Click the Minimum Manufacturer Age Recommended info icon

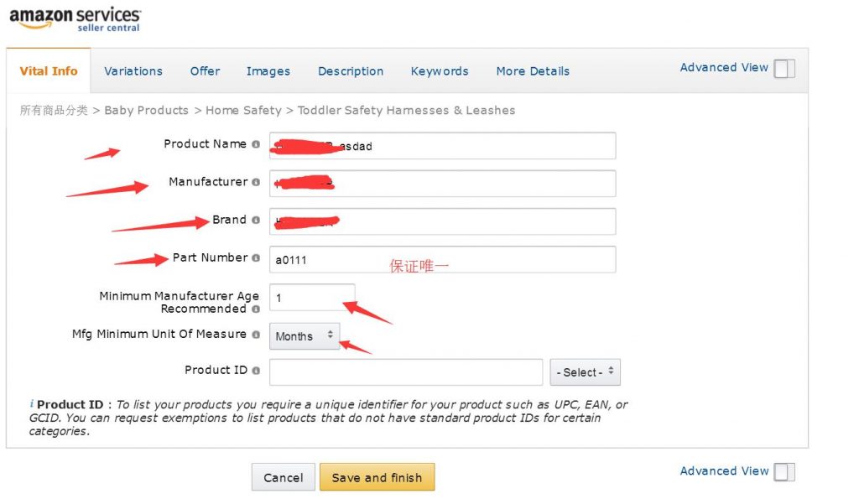[x=256, y=309]
